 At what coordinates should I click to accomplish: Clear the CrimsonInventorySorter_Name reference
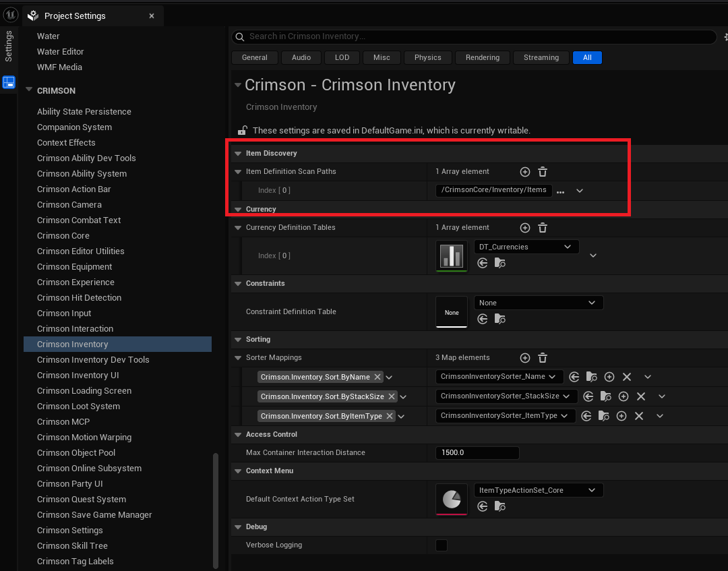(627, 377)
